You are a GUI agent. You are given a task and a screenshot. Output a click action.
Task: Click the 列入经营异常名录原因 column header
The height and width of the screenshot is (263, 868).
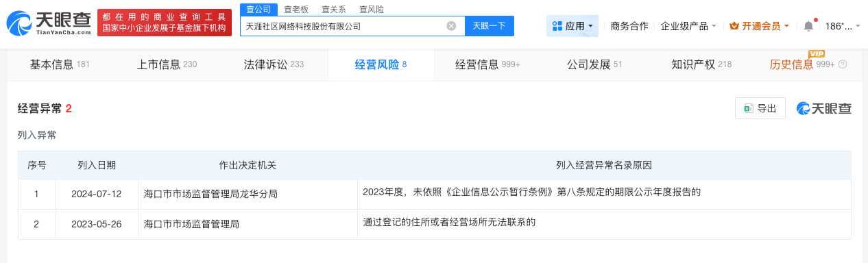tap(603, 165)
